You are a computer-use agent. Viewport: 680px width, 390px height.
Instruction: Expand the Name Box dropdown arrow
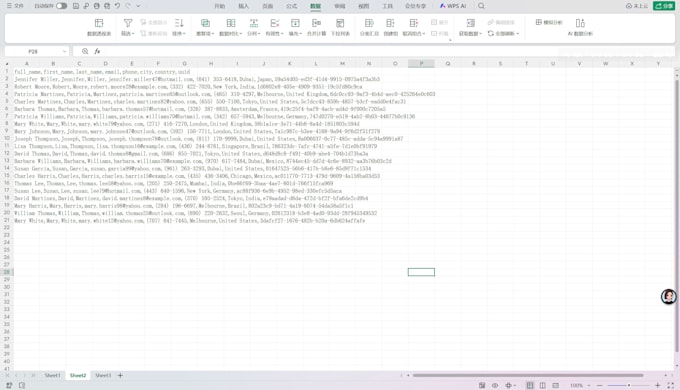[x=64, y=51]
